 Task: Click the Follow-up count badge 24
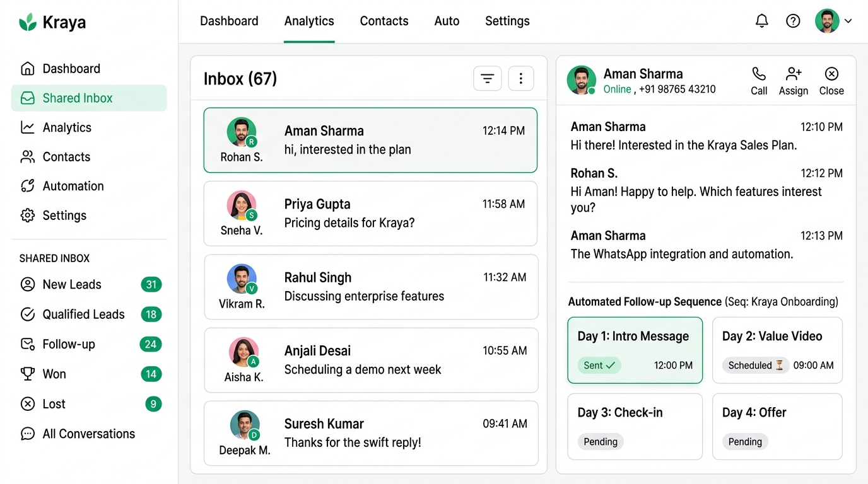(x=151, y=344)
